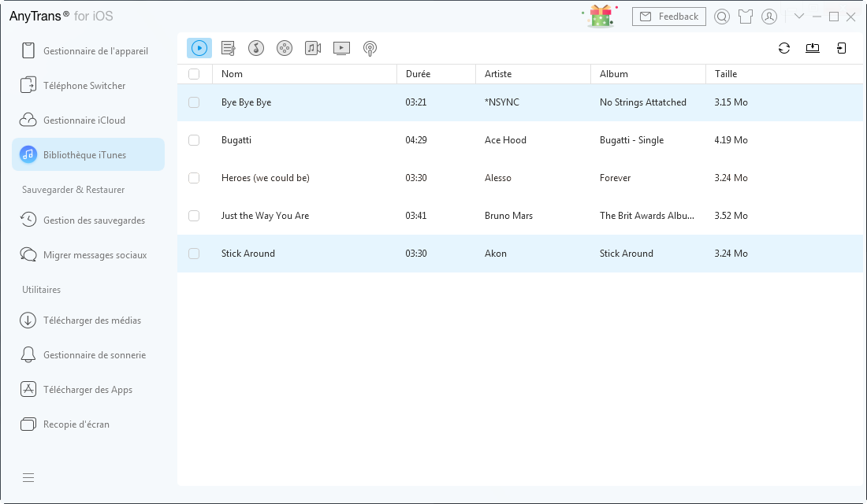Click the gift box promotion icon

(x=601, y=16)
